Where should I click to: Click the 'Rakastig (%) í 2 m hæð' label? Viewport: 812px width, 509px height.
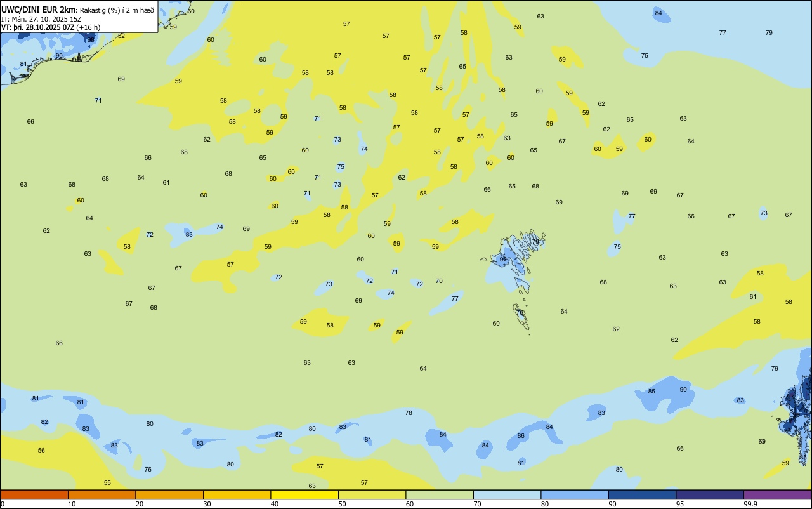tap(117, 10)
